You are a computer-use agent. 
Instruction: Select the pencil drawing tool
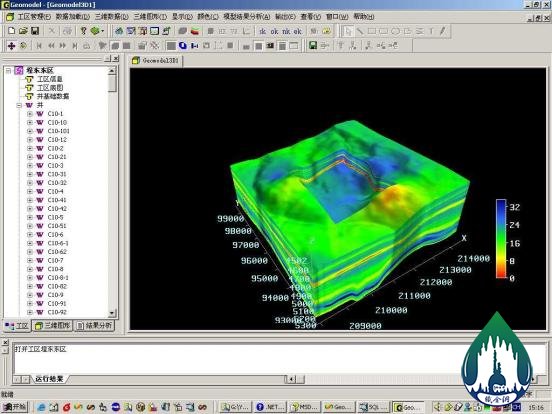pyautogui.click(x=443, y=31)
